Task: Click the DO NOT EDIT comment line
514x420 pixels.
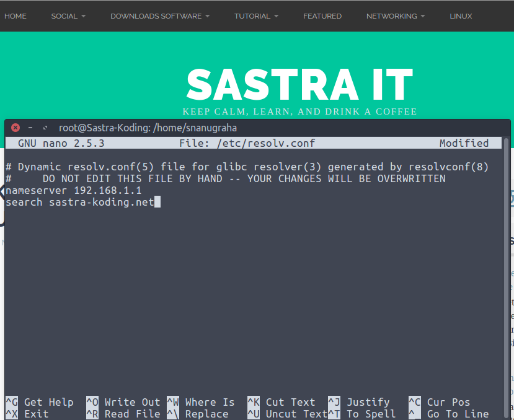Action: [226, 178]
